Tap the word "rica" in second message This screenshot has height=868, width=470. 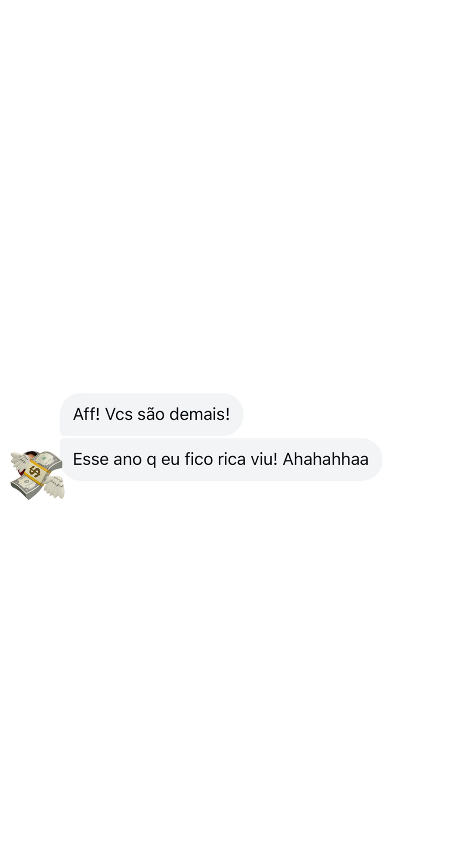click(x=232, y=459)
